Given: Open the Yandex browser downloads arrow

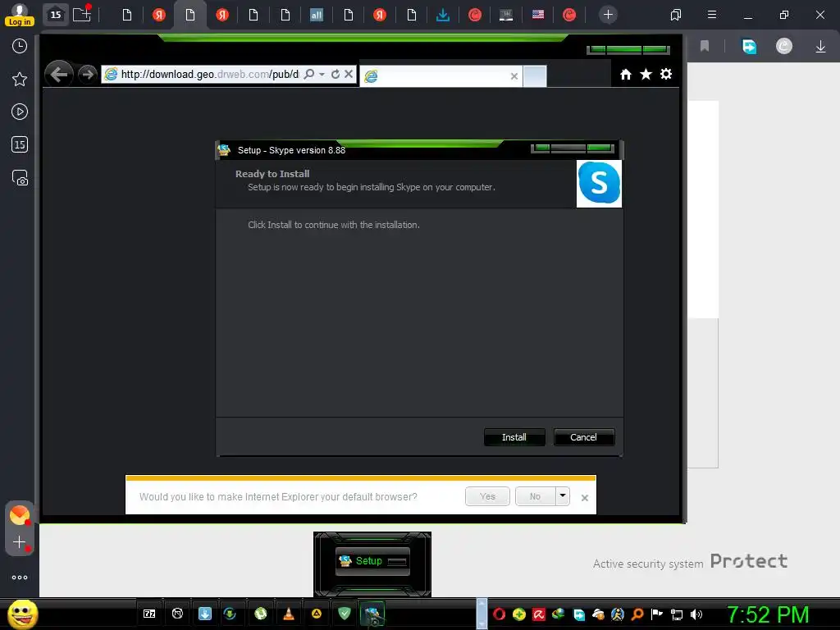Looking at the screenshot, I should (x=820, y=47).
